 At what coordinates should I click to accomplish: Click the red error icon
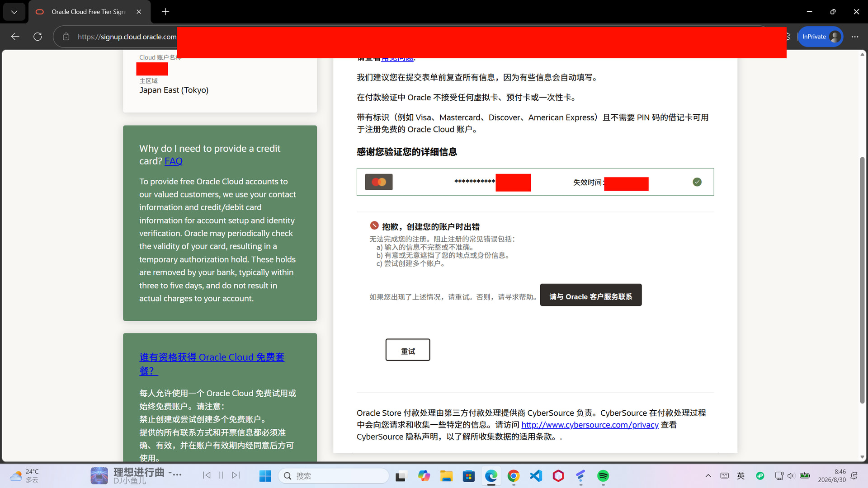click(x=374, y=225)
